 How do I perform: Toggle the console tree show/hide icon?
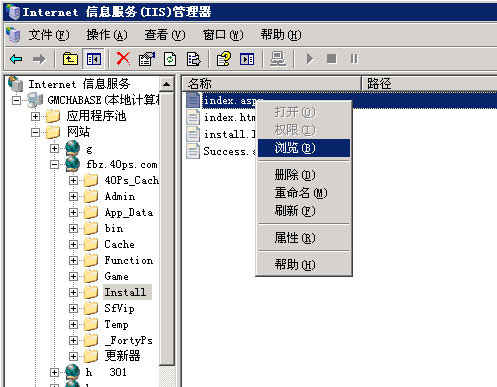pyautogui.click(x=94, y=59)
